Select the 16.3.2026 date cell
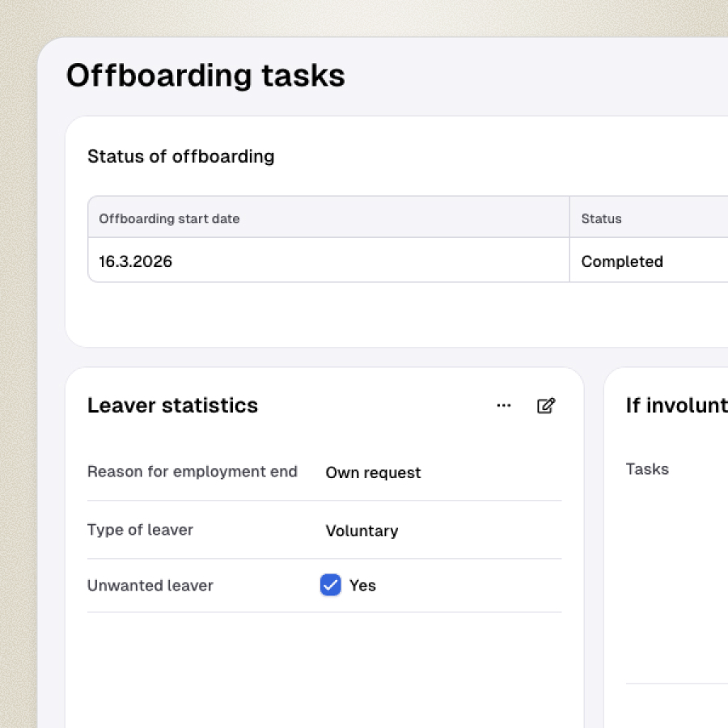This screenshot has height=728, width=728. tap(136, 261)
